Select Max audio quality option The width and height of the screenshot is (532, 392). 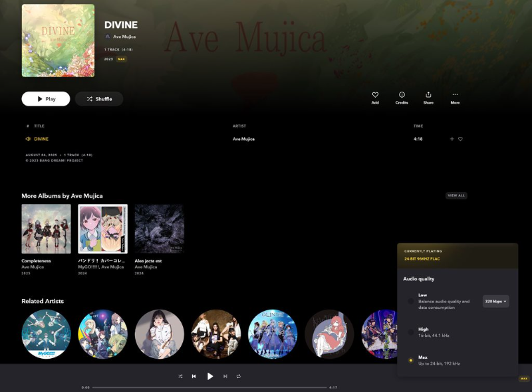pyautogui.click(x=411, y=360)
